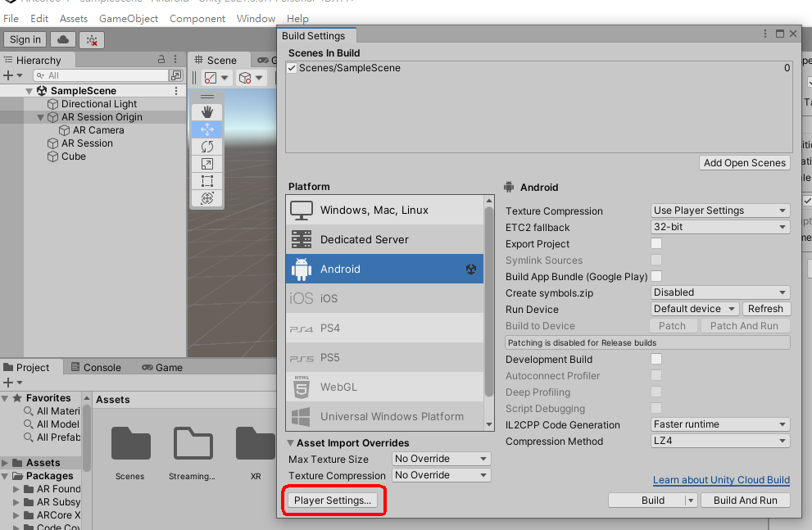The height and width of the screenshot is (530, 812).
Task: Open the Edit menu
Action: (x=39, y=19)
